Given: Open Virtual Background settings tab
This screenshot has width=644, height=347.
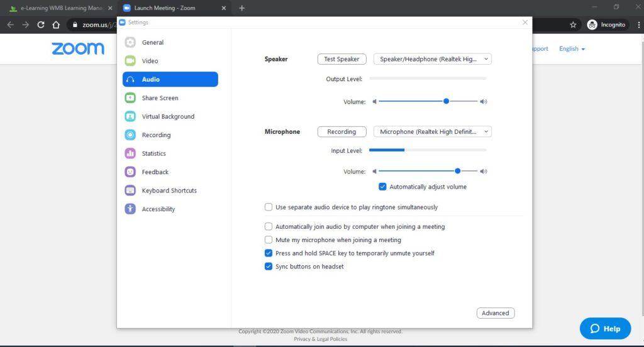Looking at the screenshot, I should pyautogui.click(x=170, y=116).
